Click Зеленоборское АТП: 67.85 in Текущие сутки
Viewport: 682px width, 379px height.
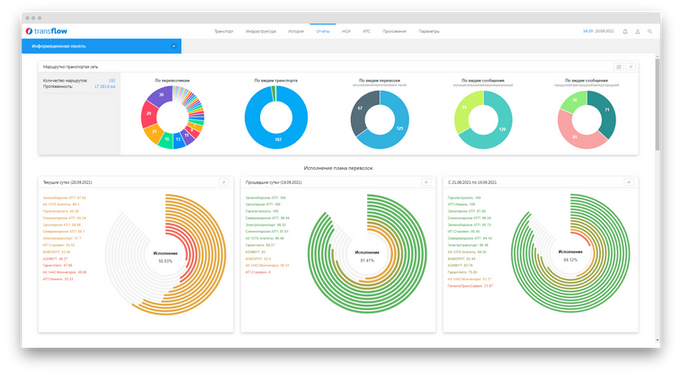pyautogui.click(x=64, y=198)
